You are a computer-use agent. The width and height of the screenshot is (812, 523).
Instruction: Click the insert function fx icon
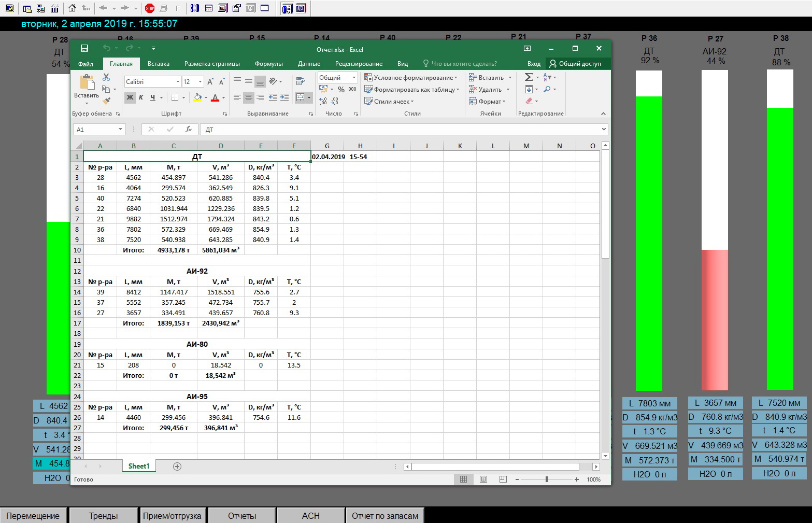[x=189, y=129]
